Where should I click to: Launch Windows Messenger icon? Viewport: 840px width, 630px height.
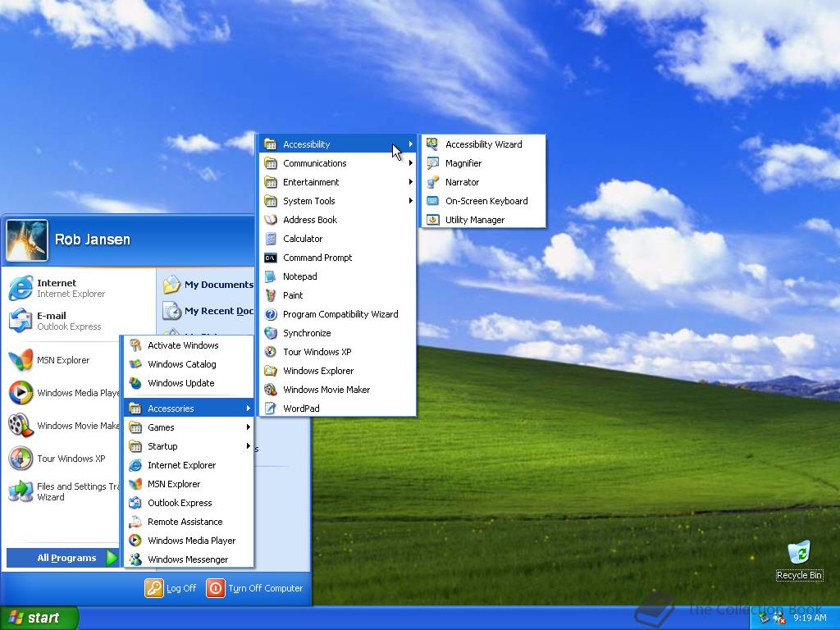pyautogui.click(x=135, y=559)
